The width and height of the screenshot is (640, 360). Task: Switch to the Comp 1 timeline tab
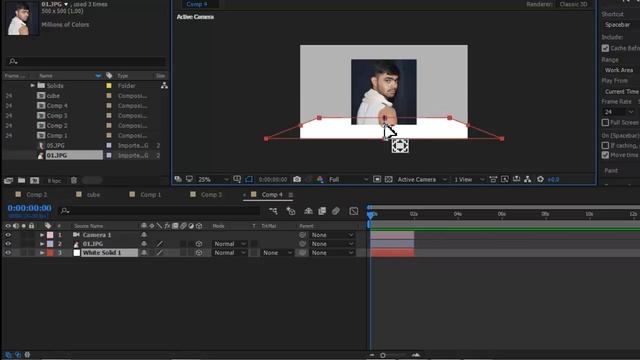(150, 194)
